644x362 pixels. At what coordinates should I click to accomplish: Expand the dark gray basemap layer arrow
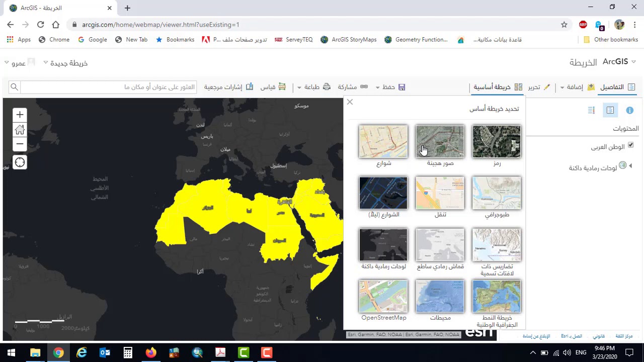[x=630, y=166]
